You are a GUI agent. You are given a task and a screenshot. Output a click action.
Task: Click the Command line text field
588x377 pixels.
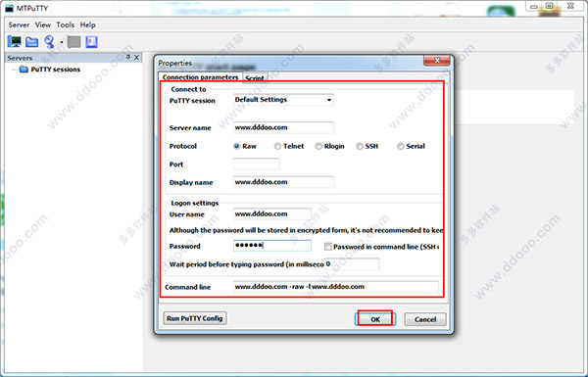click(336, 287)
